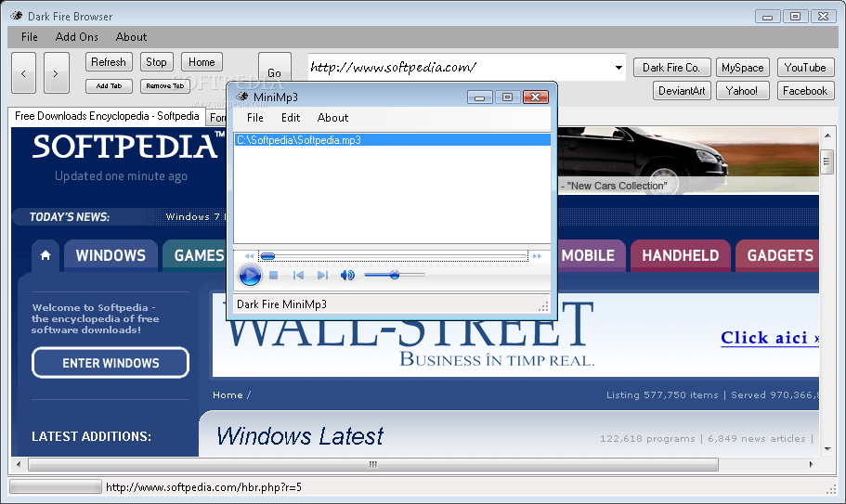846x504 pixels.
Task: Open the MOBILE category tab on Softpedia
Action: click(x=592, y=255)
